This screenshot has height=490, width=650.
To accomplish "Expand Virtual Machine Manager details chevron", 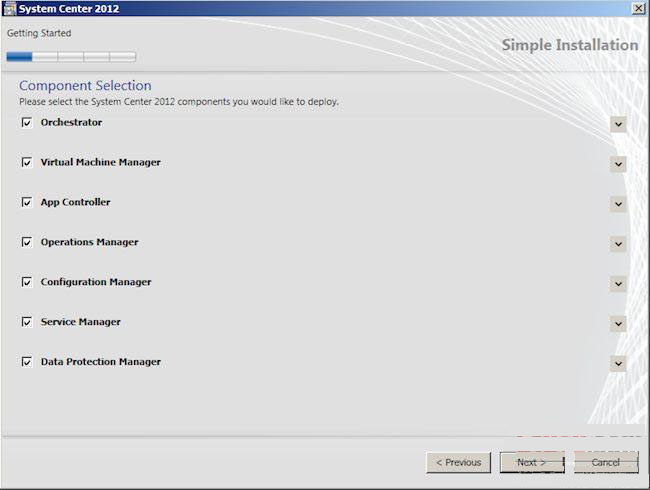I will point(618,164).
